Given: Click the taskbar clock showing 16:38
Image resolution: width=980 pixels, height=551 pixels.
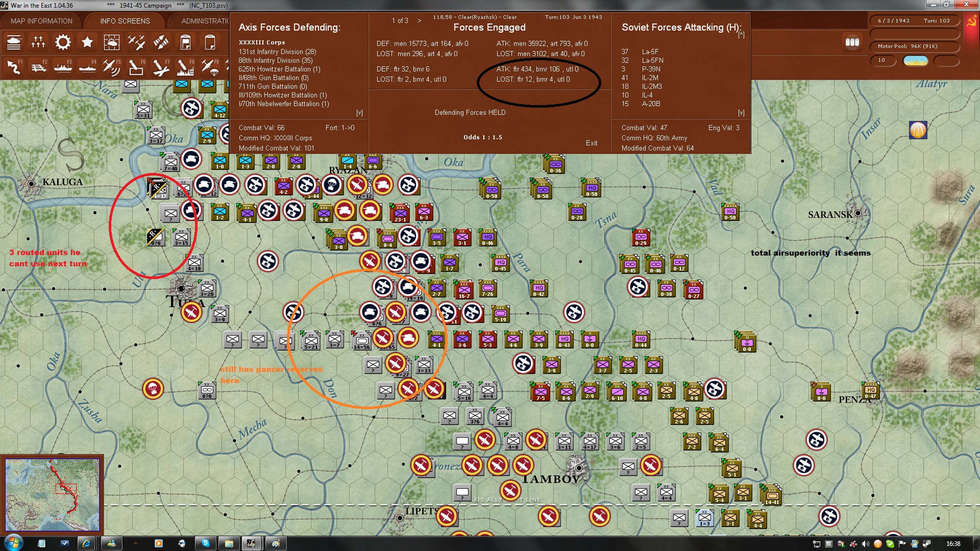Looking at the screenshot, I should (x=953, y=544).
